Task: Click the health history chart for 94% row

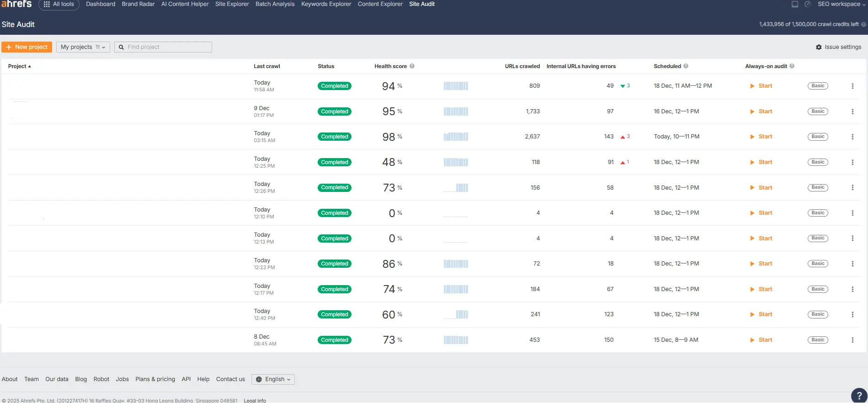Action: coord(456,86)
